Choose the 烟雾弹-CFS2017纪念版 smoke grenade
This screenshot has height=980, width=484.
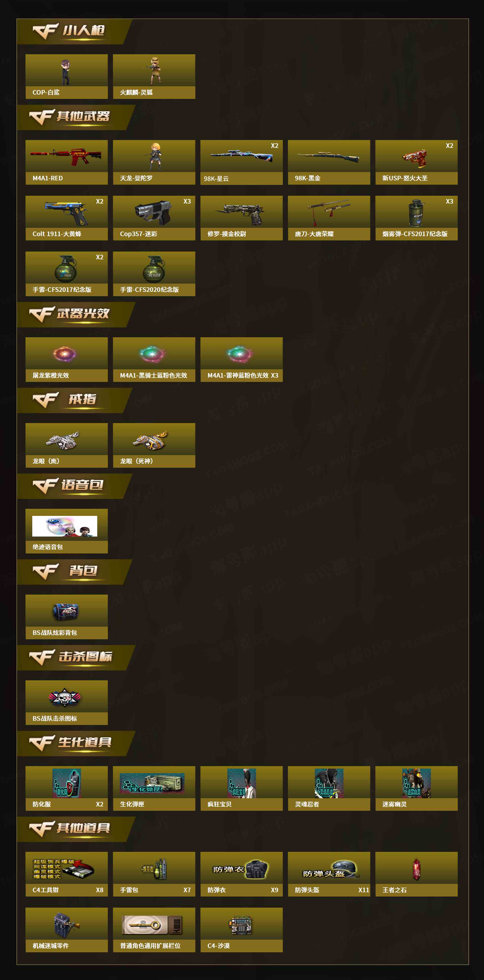pos(416,218)
